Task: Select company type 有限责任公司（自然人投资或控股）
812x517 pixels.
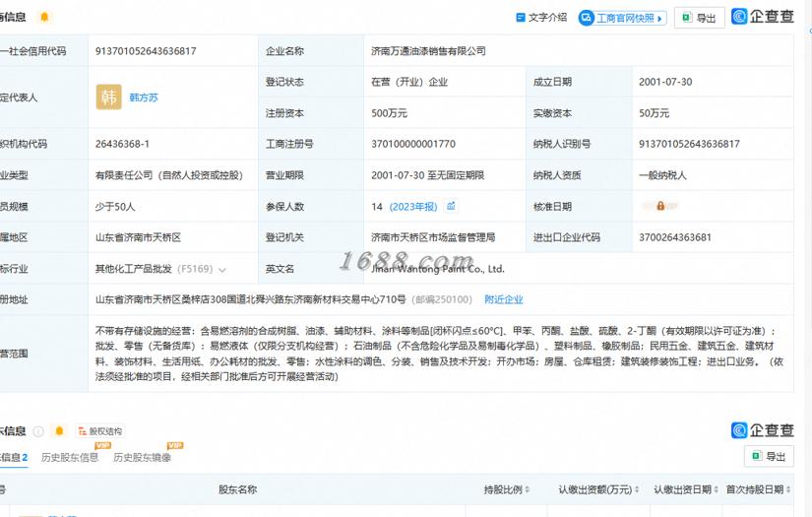Action: click(x=169, y=175)
